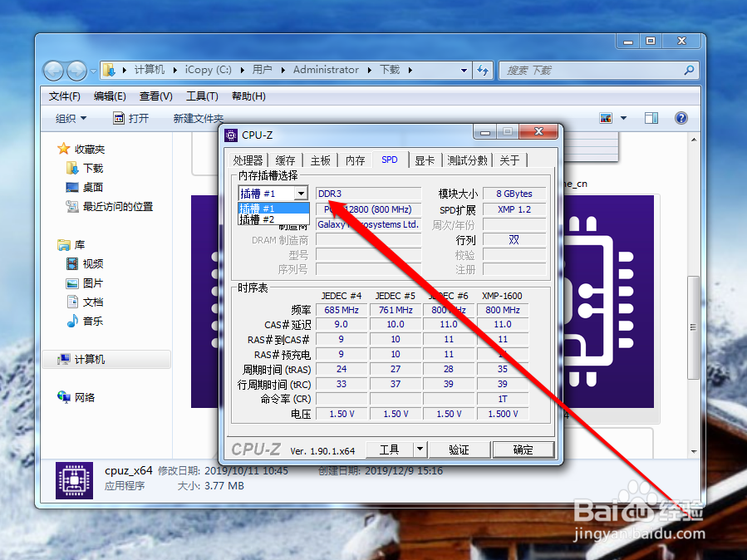
Task: Open the 视频 library
Action: pos(85,264)
